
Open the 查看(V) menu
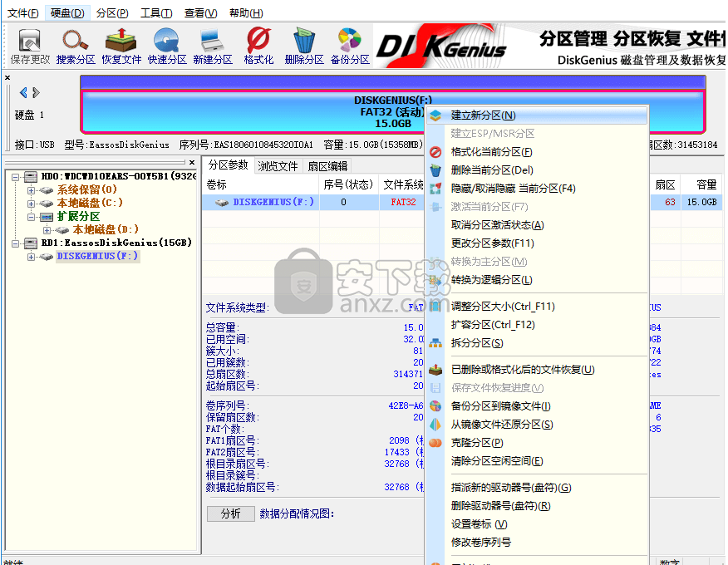point(200,13)
